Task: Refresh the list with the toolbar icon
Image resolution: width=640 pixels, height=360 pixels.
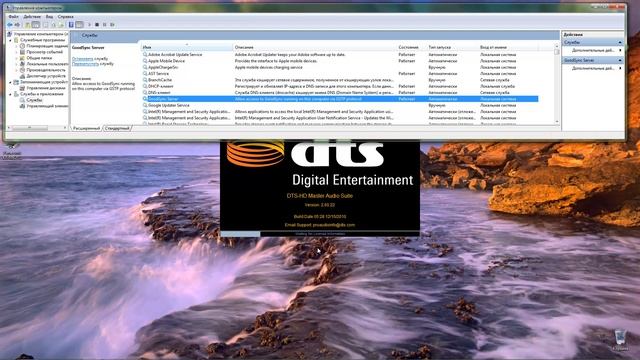Action: pyautogui.click(x=53, y=25)
